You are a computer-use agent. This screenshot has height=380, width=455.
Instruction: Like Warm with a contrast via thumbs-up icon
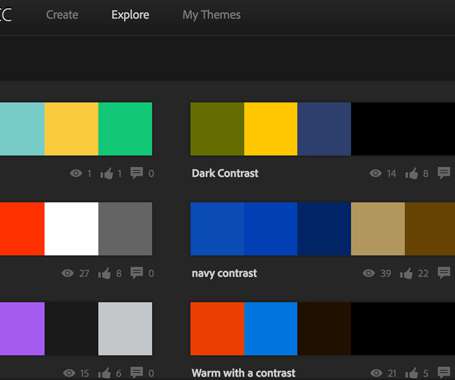point(412,373)
